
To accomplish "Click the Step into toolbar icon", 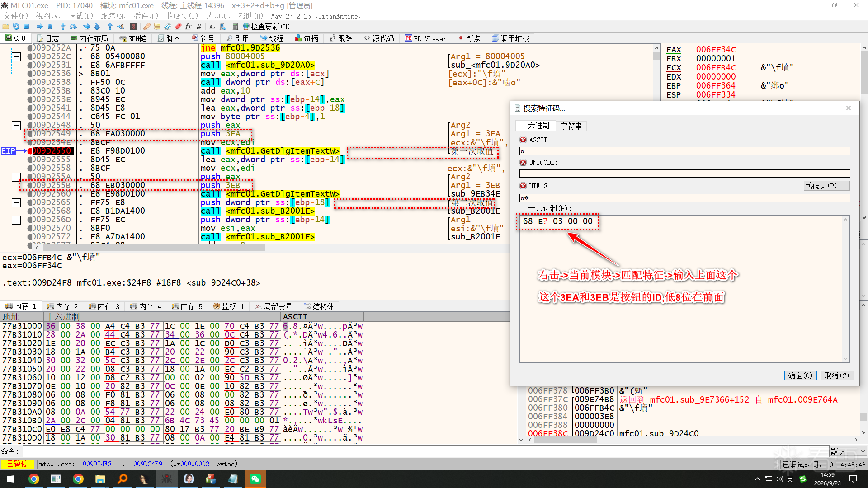I will (63, 27).
